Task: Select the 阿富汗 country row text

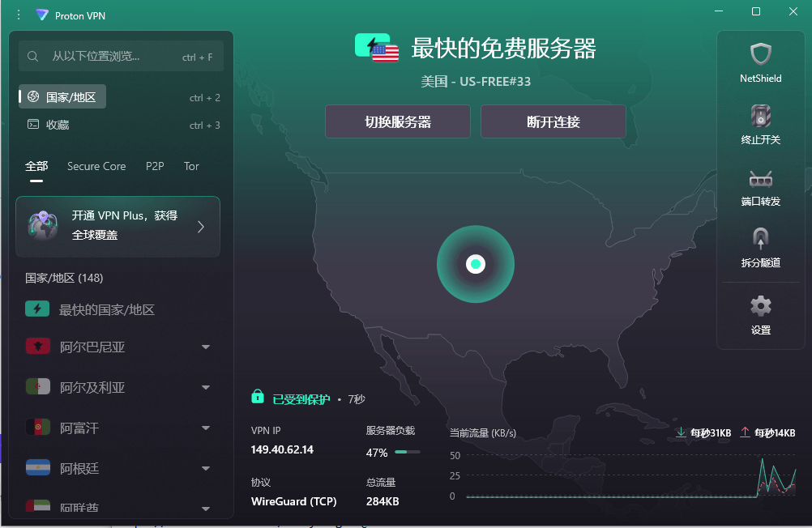Action: pyautogui.click(x=79, y=428)
